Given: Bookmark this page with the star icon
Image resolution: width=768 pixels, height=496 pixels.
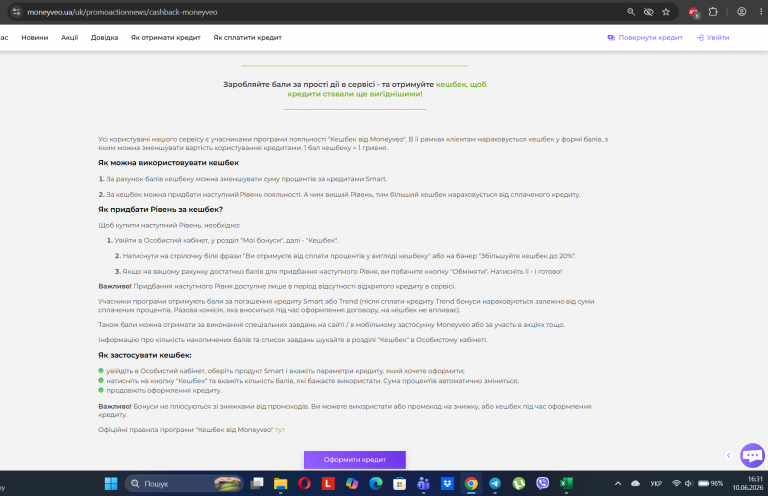Looking at the screenshot, I should coord(666,12).
